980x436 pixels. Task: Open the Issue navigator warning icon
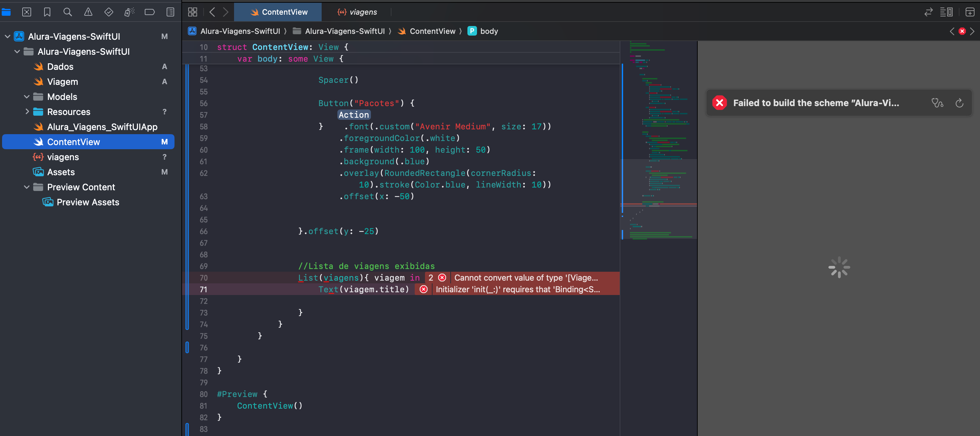pos(88,12)
